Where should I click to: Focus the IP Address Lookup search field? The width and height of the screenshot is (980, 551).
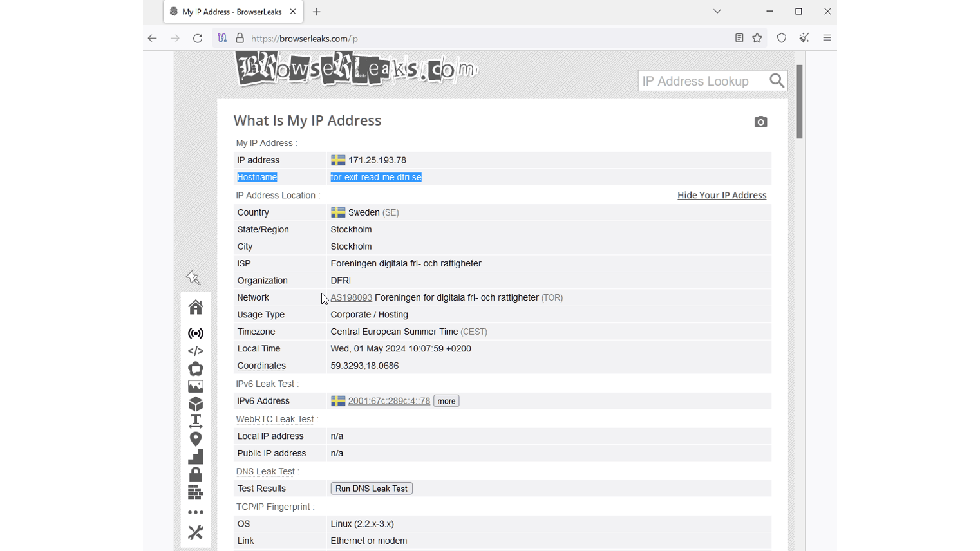(703, 81)
